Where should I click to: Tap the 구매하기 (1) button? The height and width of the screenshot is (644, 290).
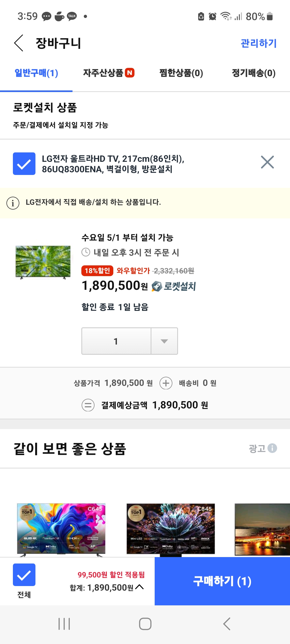tap(222, 581)
